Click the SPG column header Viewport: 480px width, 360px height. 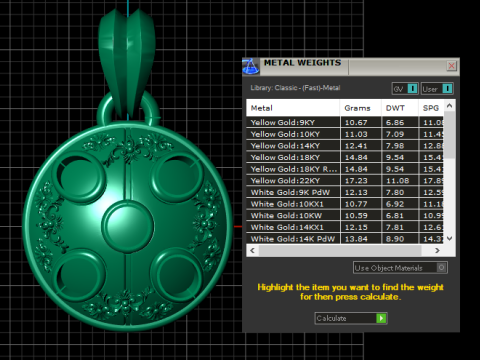pos(431,108)
